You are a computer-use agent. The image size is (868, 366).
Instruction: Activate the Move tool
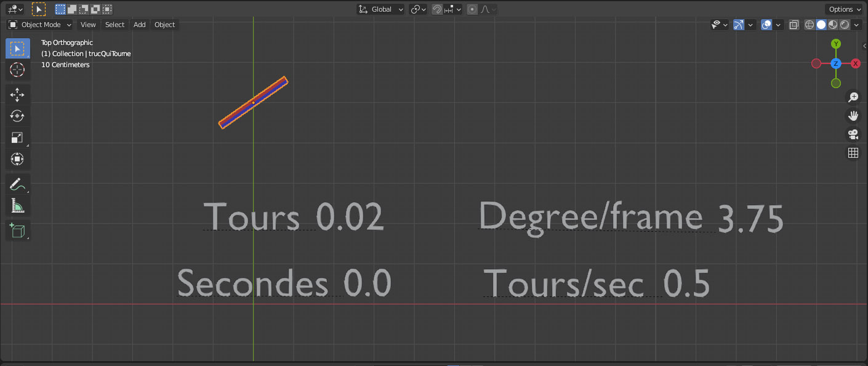click(x=17, y=94)
